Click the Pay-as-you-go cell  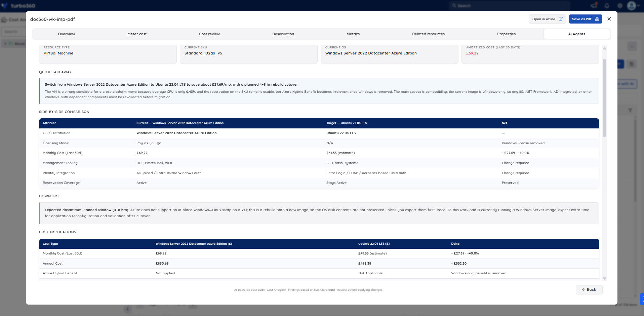point(149,143)
